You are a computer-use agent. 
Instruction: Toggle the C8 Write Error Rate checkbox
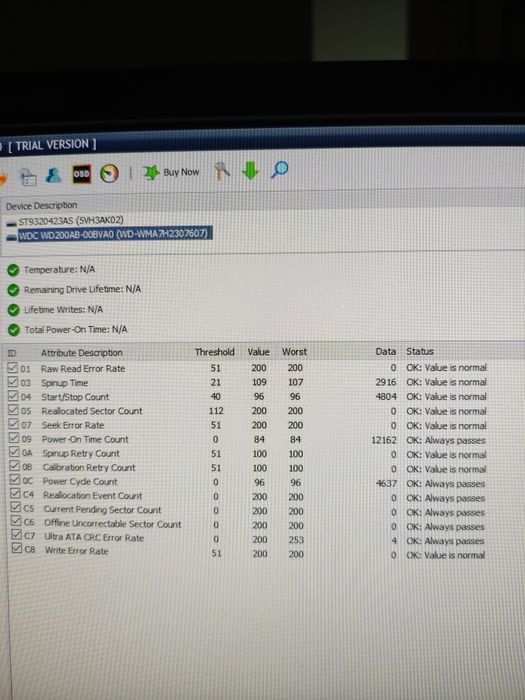[x=17, y=549]
